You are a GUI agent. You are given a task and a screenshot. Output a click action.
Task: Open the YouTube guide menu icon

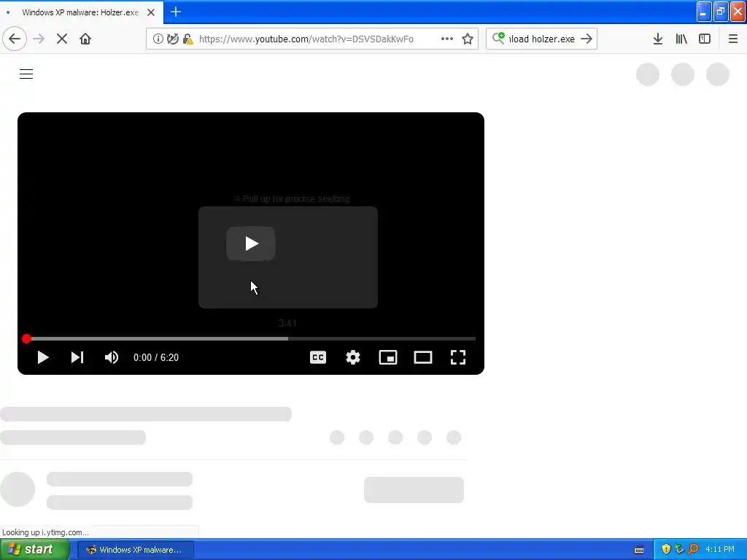coord(26,74)
